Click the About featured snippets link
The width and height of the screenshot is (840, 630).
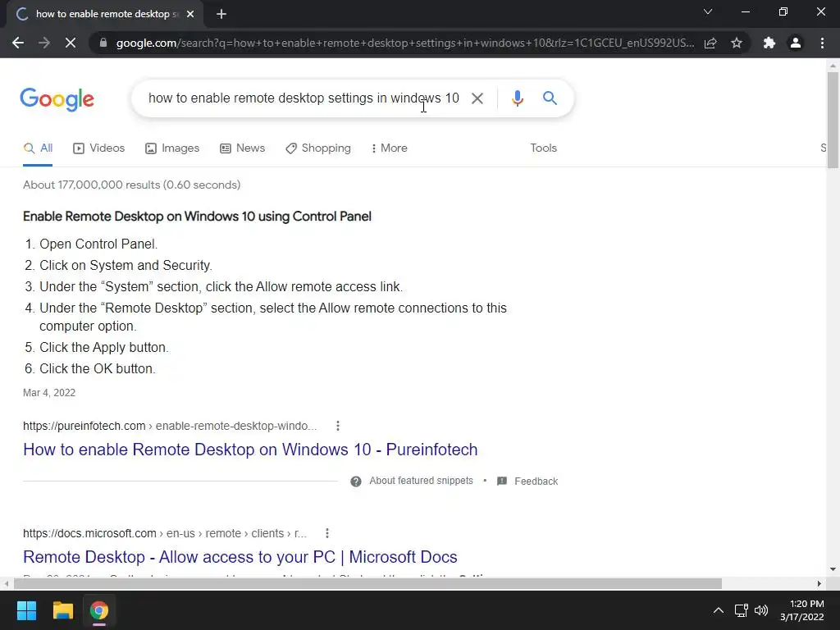tap(421, 481)
